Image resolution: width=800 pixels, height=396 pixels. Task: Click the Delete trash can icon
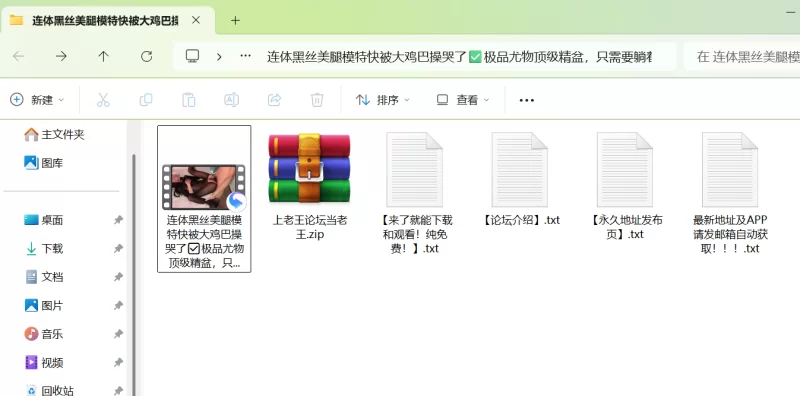pyautogui.click(x=317, y=100)
